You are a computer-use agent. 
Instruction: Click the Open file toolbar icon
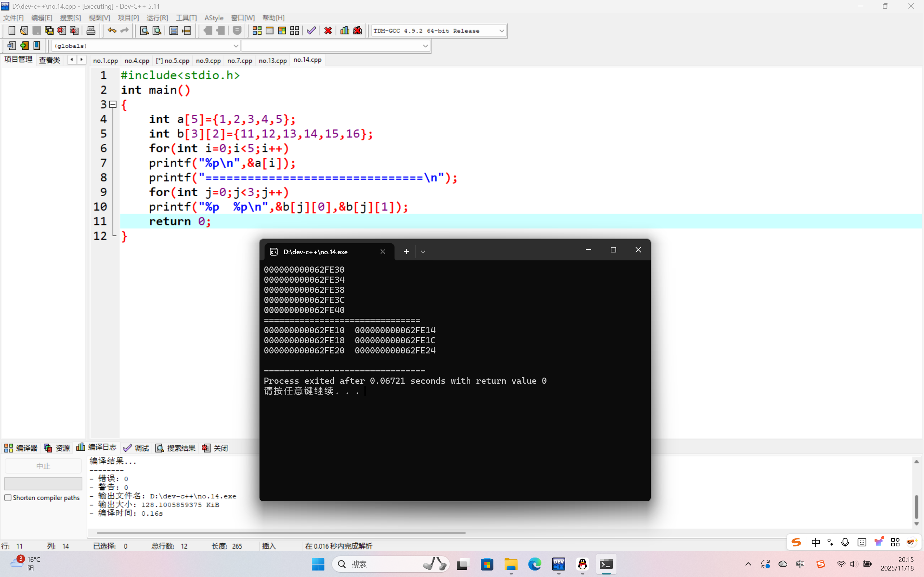pyautogui.click(x=24, y=31)
